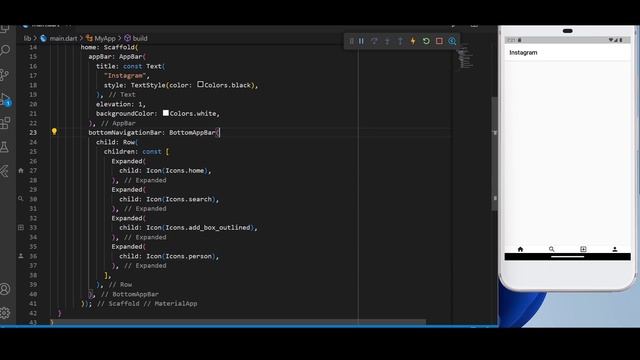
Task: Select main.dart in the breadcrumb
Action: [x=63, y=38]
